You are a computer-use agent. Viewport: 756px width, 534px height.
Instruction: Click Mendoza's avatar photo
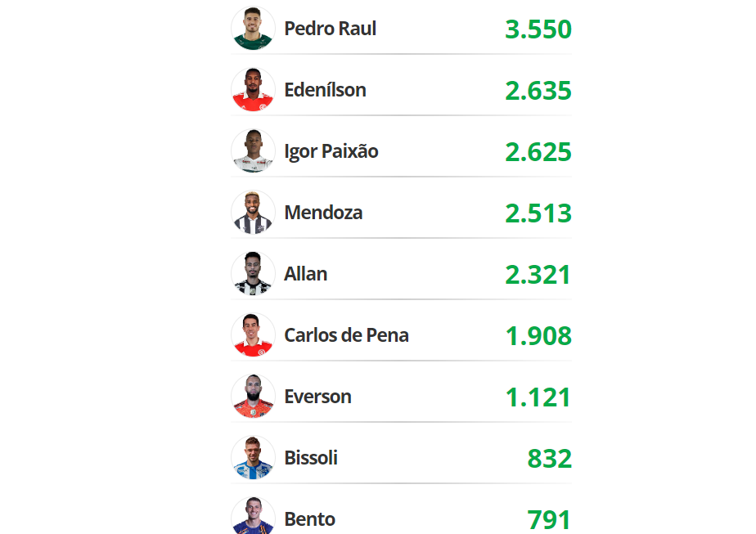(x=253, y=212)
